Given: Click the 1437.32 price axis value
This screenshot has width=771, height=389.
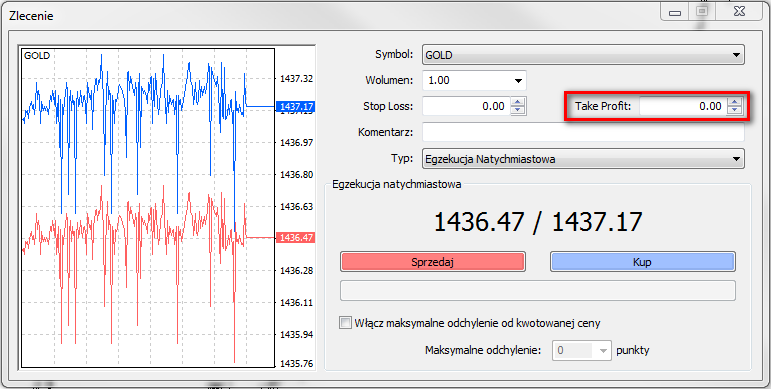Looking at the screenshot, I should pos(297,79).
